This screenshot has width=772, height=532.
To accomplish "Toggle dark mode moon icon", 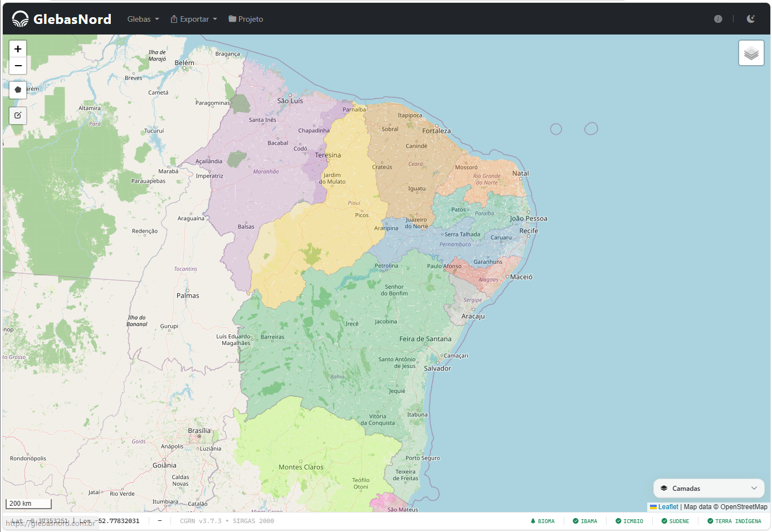I will click(x=751, y=19).
